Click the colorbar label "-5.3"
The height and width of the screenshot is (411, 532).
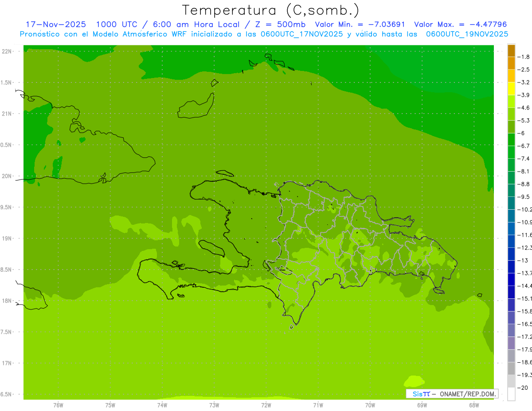tap(524, 121)
